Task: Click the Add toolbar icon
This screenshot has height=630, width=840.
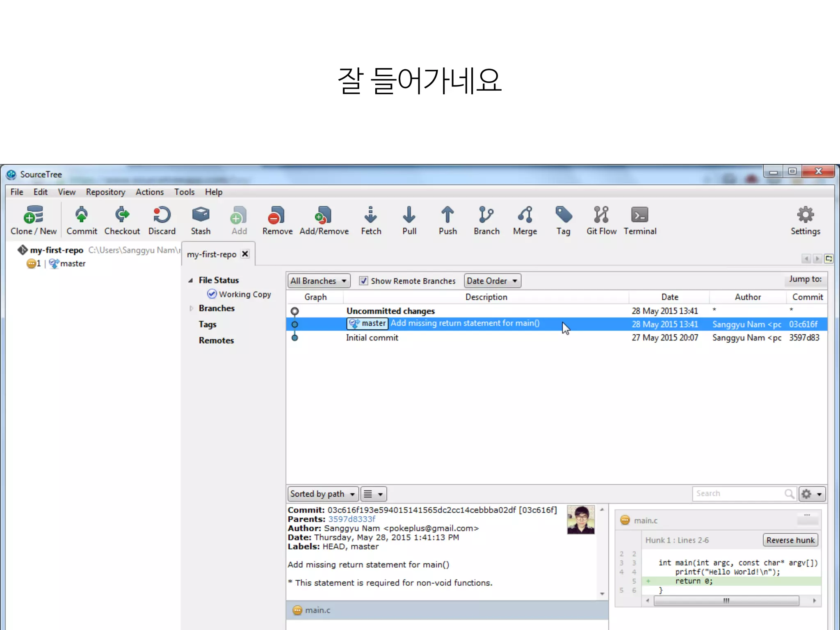Action: (239, 220)
